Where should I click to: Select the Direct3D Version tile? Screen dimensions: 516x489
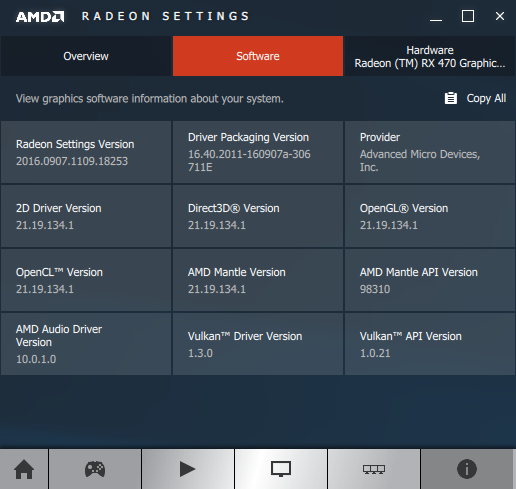(258, 216)
